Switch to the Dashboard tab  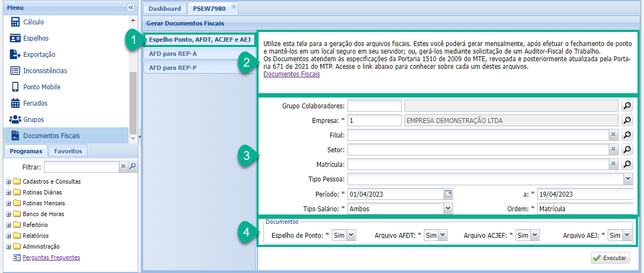point(164,9)
